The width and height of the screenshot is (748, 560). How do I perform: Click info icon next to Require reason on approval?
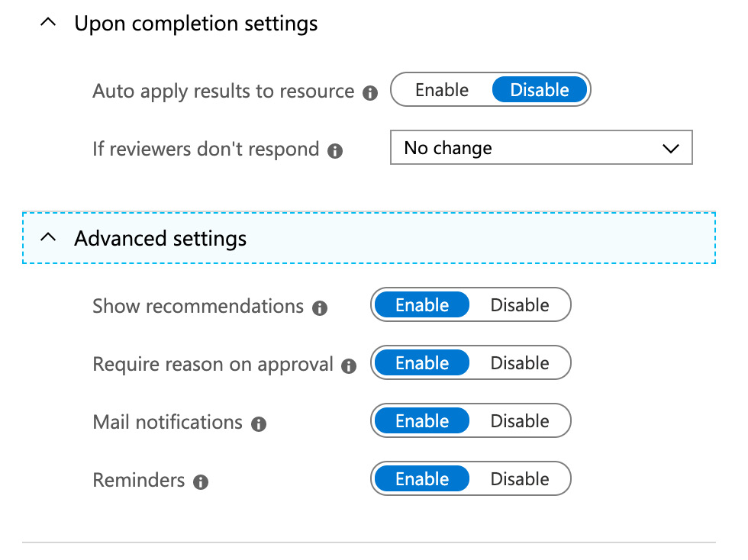[349, 366]
